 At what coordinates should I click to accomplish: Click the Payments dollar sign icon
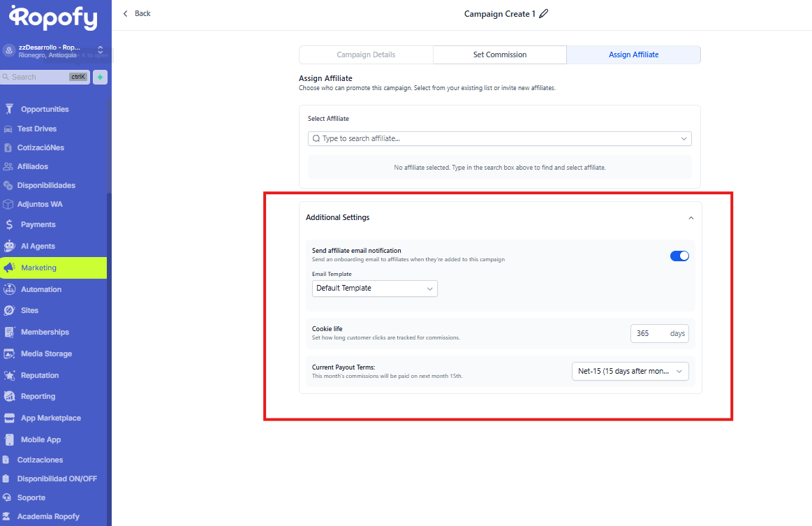9,225
